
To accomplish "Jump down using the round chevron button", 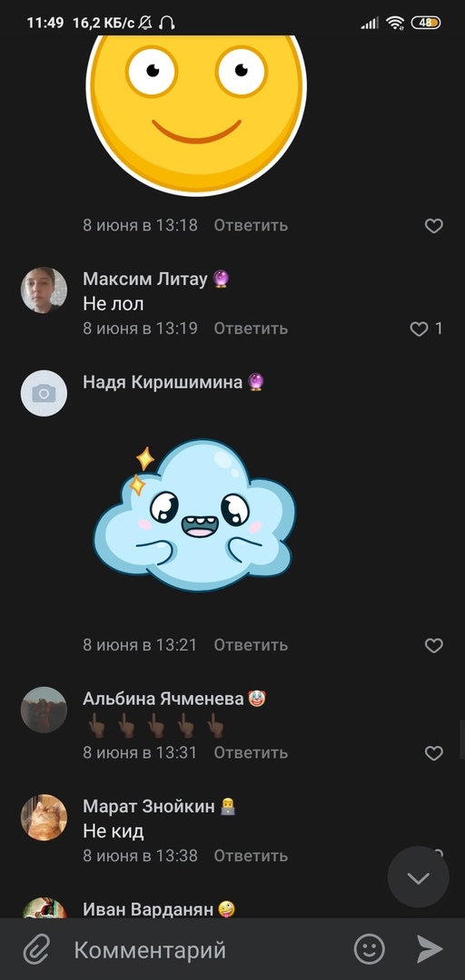I will [x=418, y=877].
